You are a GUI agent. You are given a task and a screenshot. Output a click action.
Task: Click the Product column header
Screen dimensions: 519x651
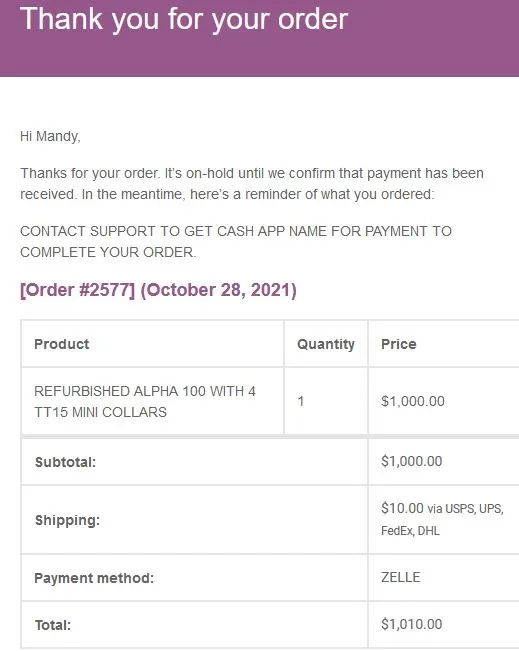61,344
